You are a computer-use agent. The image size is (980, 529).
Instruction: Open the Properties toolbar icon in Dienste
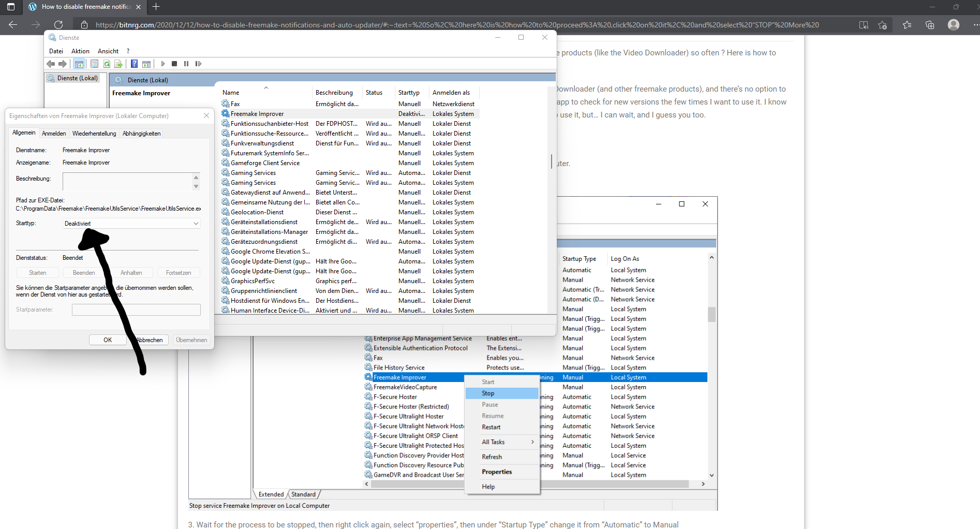tap(94, 64)
